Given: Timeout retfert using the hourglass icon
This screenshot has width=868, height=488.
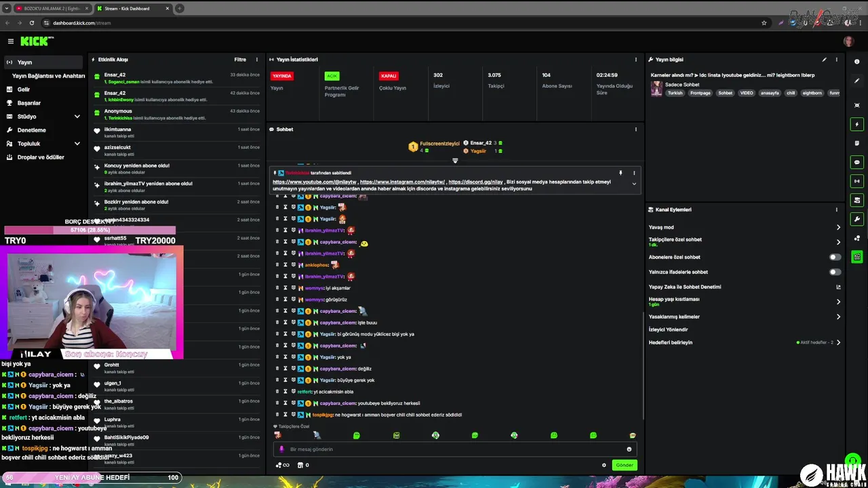Looking at the screenshot, I should click(285, 392).
